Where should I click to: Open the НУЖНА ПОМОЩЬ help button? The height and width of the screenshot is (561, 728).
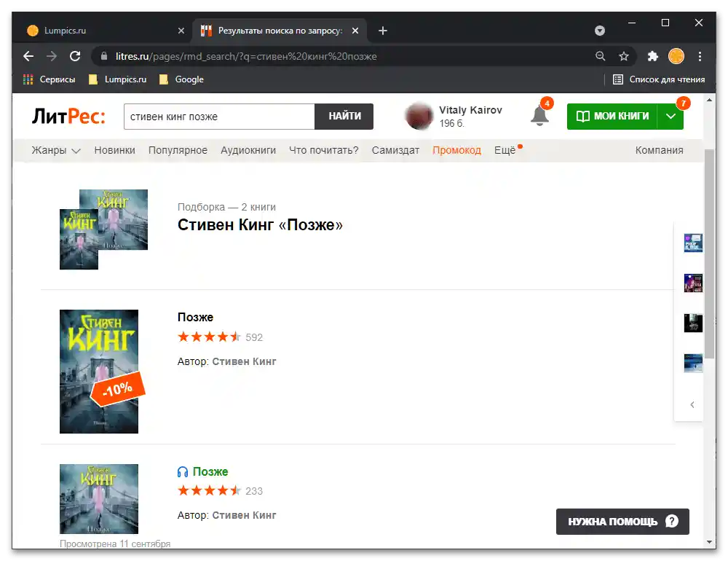[x=622, y=522]
